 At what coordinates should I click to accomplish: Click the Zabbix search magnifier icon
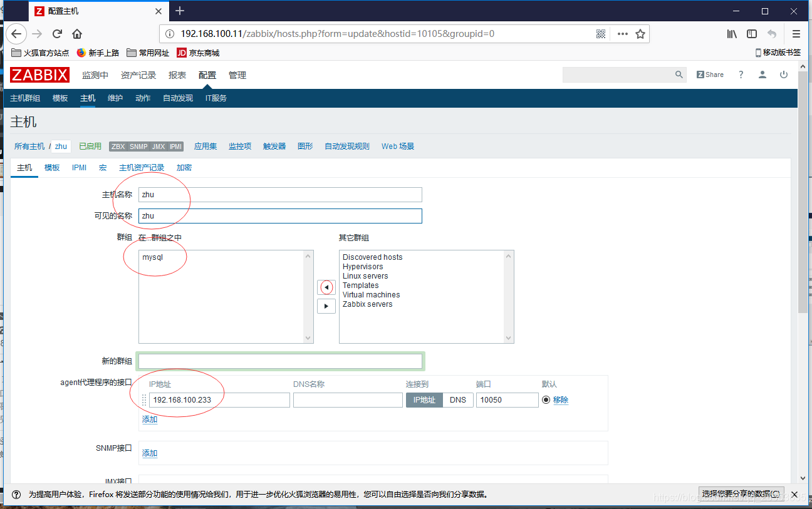coord(679,75)
